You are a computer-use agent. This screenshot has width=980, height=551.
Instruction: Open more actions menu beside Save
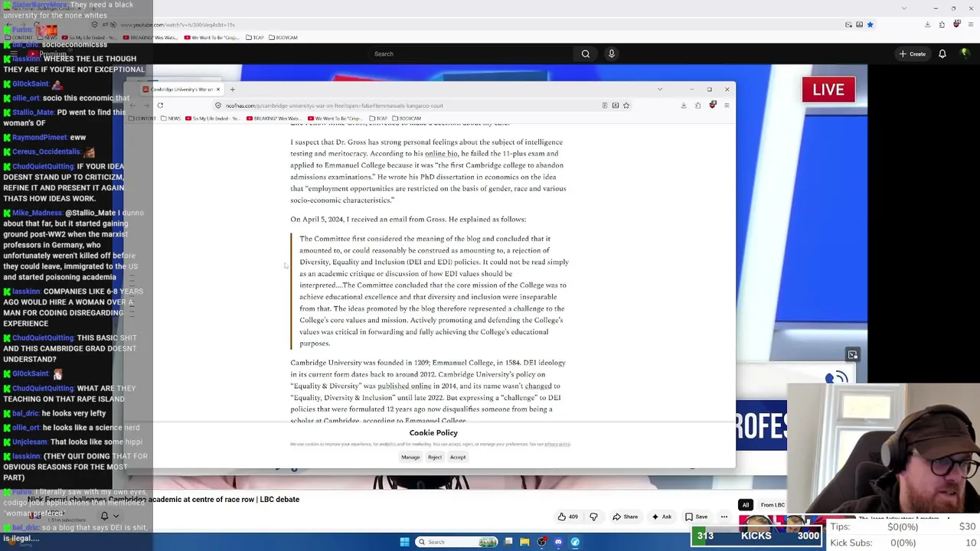click(x=724, y=517)
